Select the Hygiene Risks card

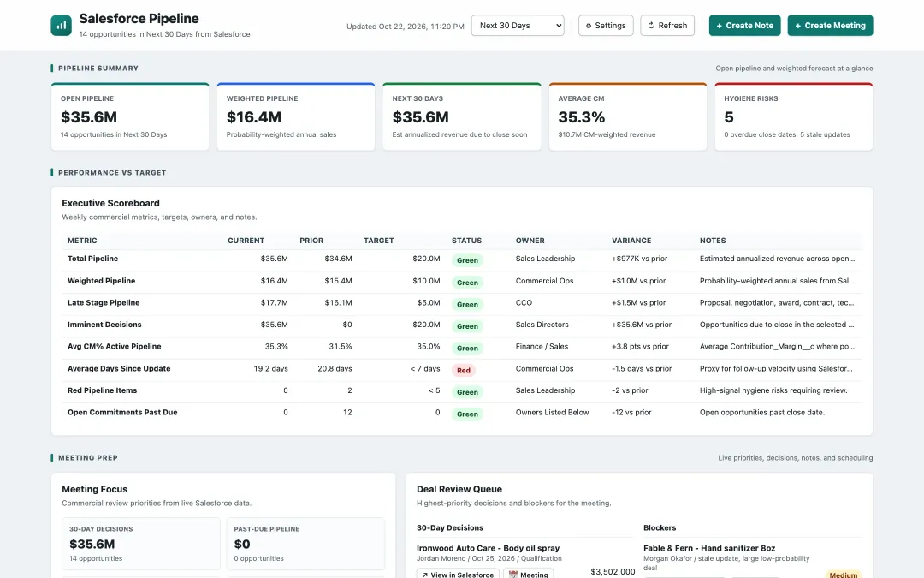794,116
